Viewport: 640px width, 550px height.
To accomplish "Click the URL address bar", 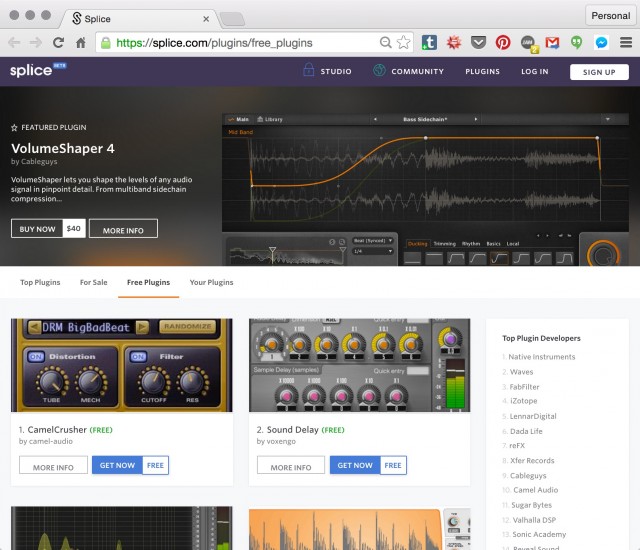I will [240, 43].
